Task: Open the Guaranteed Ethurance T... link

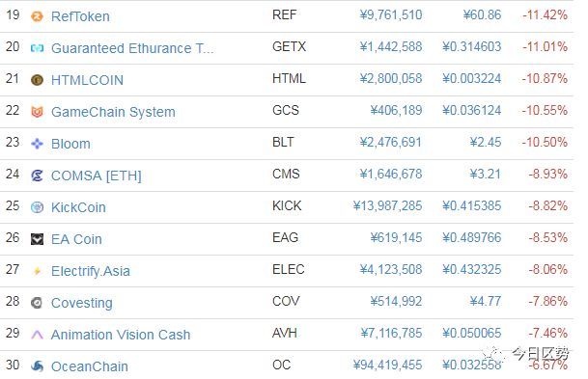Action: pyautogui.click(x=132, y=48)
